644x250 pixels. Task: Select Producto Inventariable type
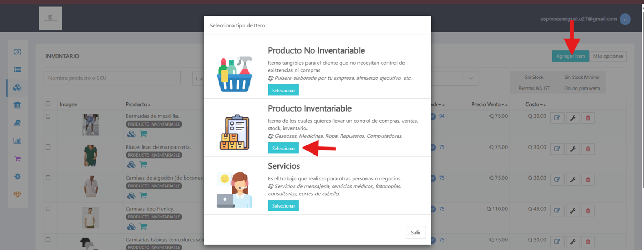[283, 148]
